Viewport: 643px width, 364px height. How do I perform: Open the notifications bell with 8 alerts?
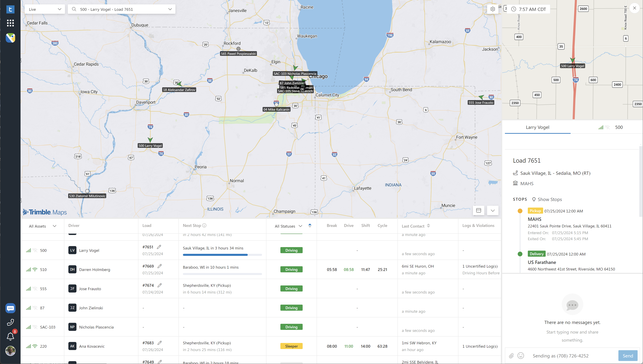[x=10, y=337]
